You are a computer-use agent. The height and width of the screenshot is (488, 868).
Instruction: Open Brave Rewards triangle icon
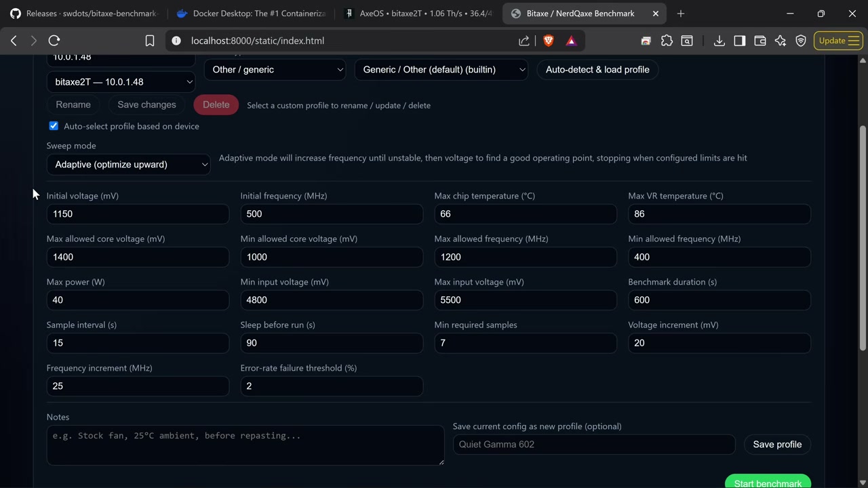[571, 41]
